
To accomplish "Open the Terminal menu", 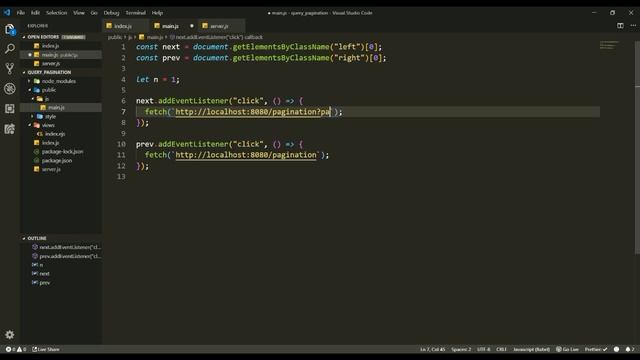I will (x=136, y=13).
